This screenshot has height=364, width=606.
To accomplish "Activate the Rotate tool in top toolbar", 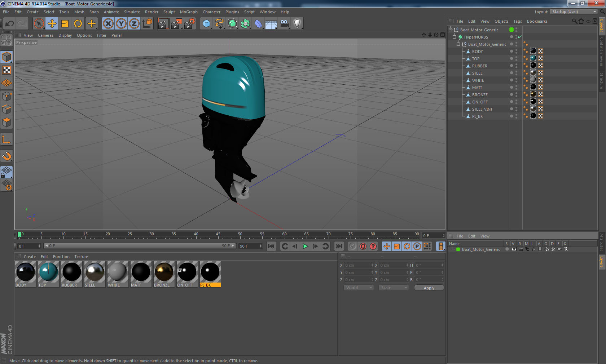I will [78, 24].
